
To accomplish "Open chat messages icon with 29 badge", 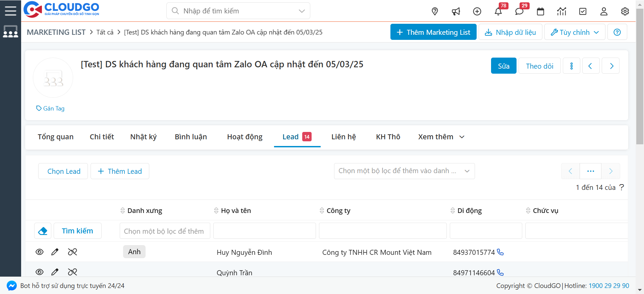I will tap(519, 11).
